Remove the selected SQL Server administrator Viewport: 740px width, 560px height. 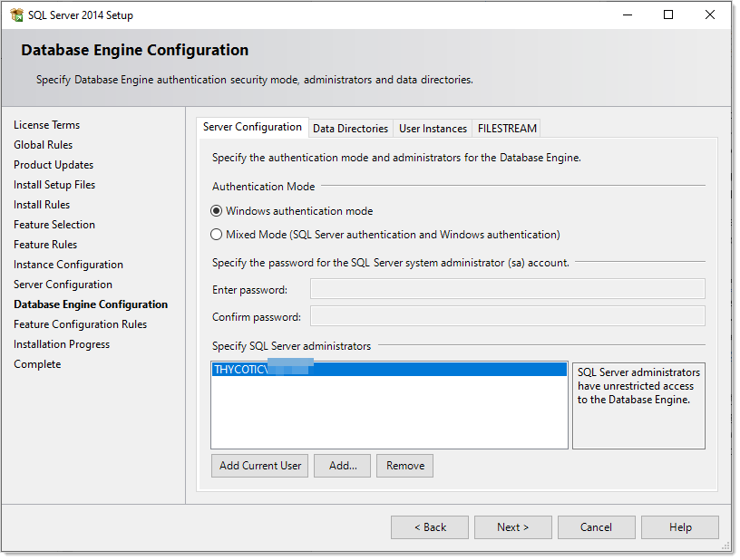tap(404, 466)
